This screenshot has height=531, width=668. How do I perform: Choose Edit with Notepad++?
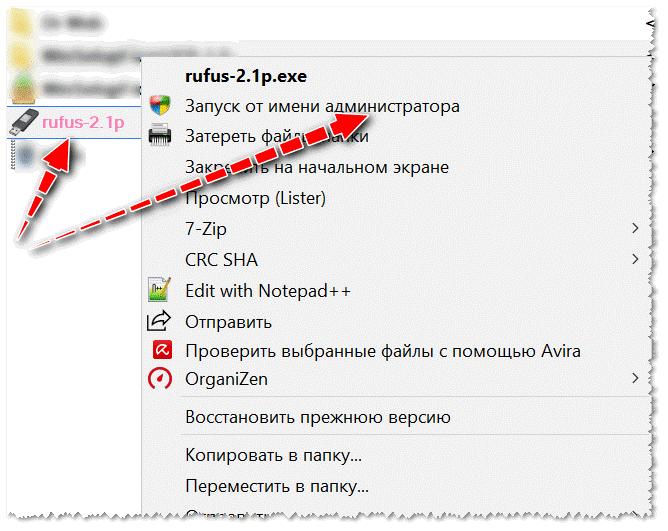[268, 291]
